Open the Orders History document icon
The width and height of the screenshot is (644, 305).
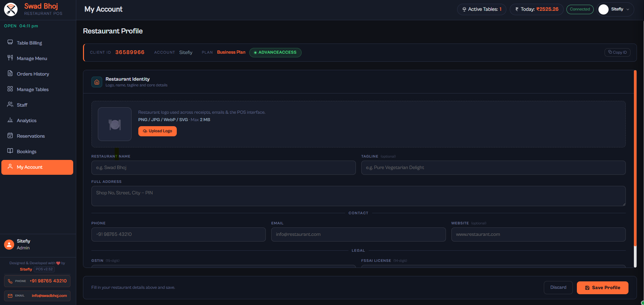10,74
